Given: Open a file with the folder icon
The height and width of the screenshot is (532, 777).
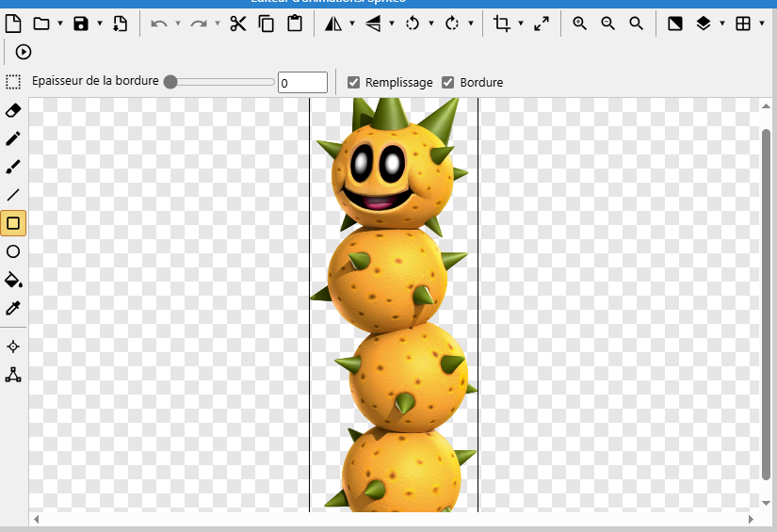Looking at the screenshot, I should coord(41,24).
